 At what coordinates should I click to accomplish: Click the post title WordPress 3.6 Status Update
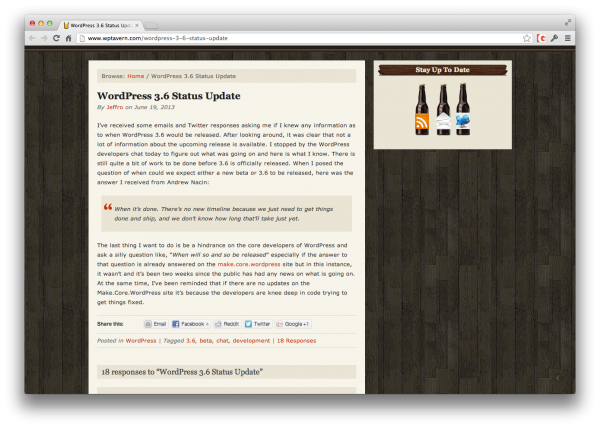(169, 96)
